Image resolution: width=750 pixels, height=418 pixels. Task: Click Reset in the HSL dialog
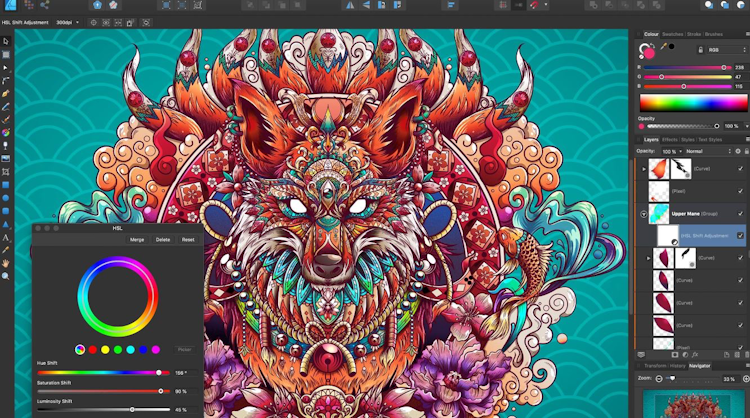click(x=188, y=240)
